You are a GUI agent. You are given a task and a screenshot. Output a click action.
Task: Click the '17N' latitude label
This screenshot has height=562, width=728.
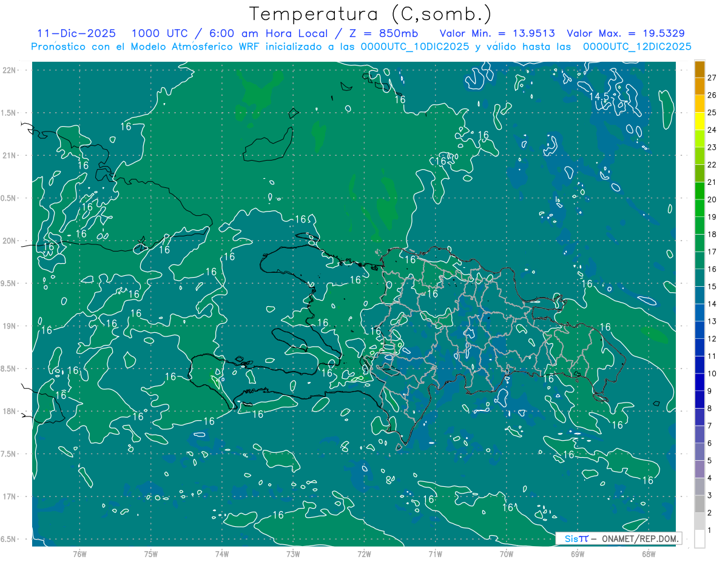[10, 497]
